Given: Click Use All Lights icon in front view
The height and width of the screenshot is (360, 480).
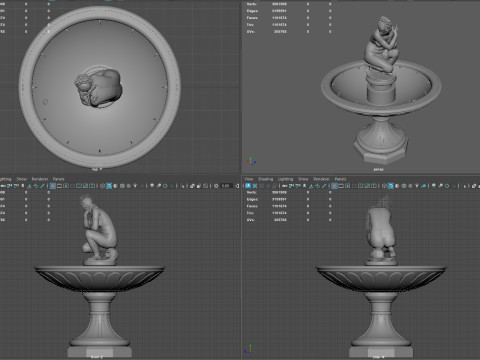Looking at the screenshot, I should [x=135, y=186].
